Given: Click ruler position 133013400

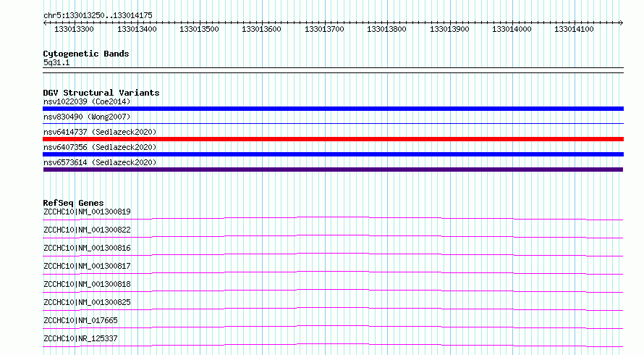Looking at the screenshot, I should click(137, 29).
